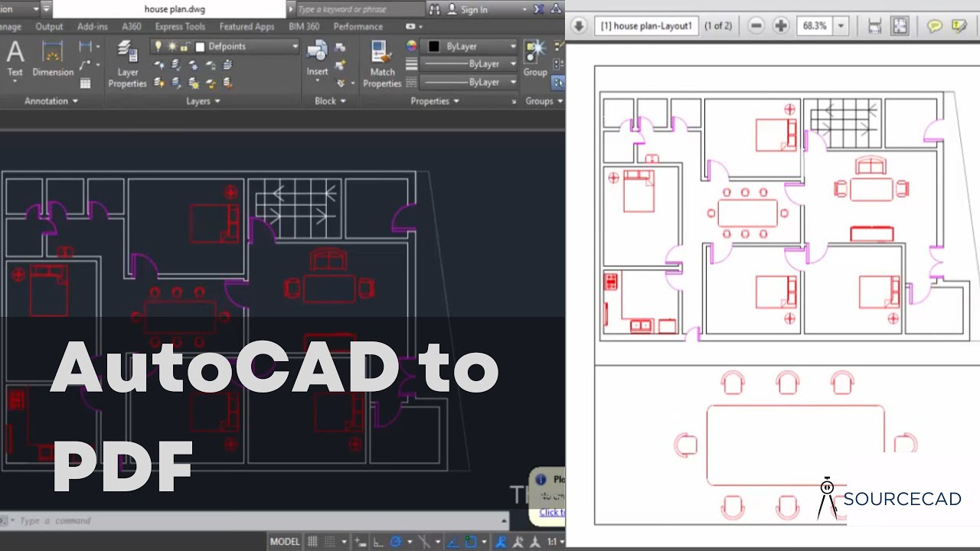980x551 pixels.
Task: Open the A360 ribbon tab
Action: (x=132, y=27)
